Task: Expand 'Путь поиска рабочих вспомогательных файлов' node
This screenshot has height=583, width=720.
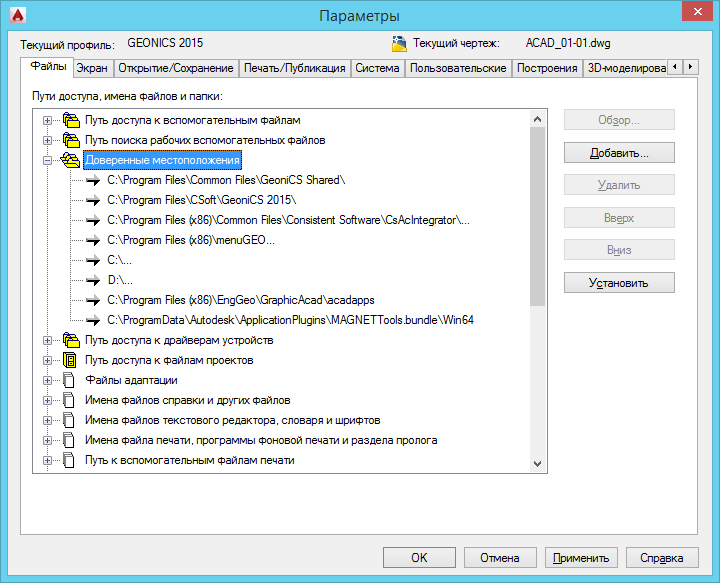Action: (x=47, y=140)
